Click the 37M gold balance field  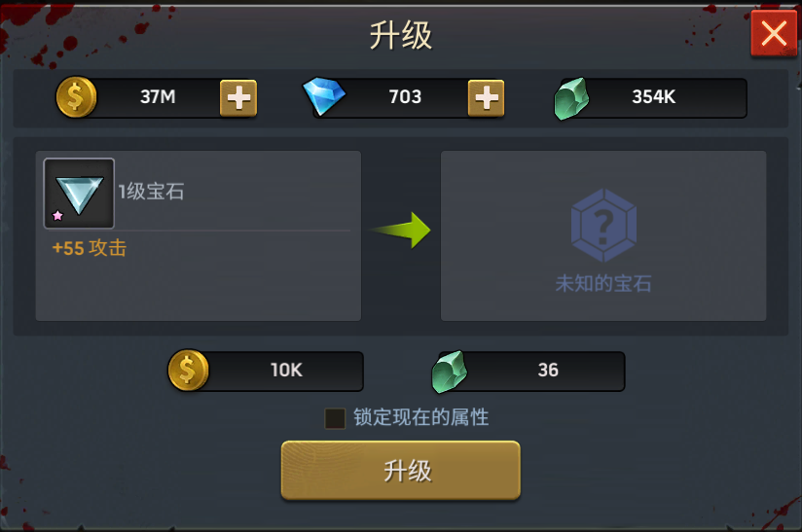point(158,97)
